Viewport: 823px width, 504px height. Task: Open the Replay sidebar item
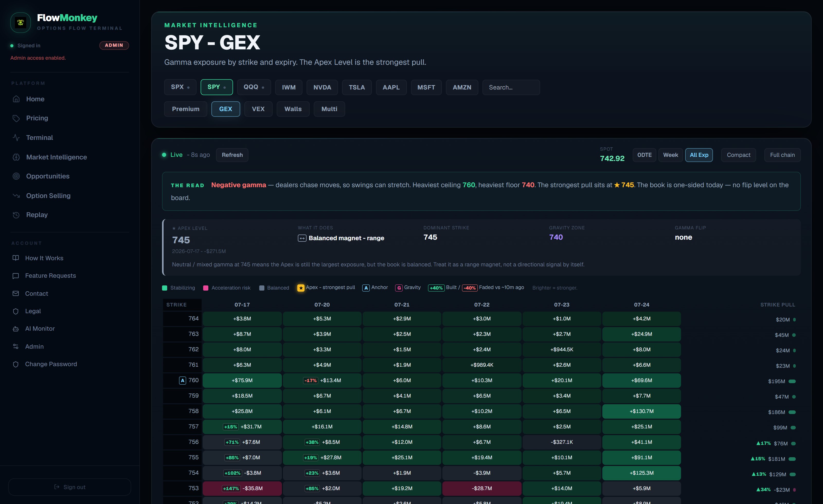pyautogui.click(x=37, y=215)
